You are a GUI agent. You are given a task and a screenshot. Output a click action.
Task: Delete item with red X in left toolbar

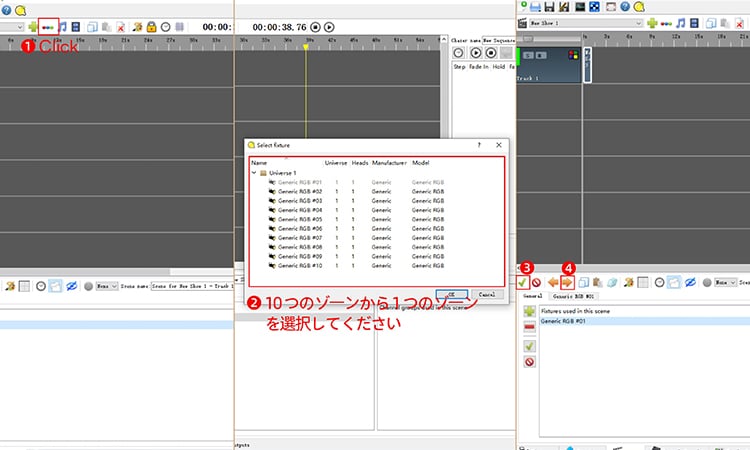point(121,28)
